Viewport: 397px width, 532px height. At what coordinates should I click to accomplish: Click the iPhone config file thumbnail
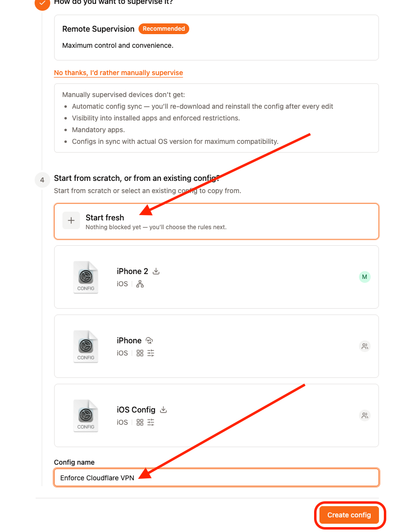(86, 346)
